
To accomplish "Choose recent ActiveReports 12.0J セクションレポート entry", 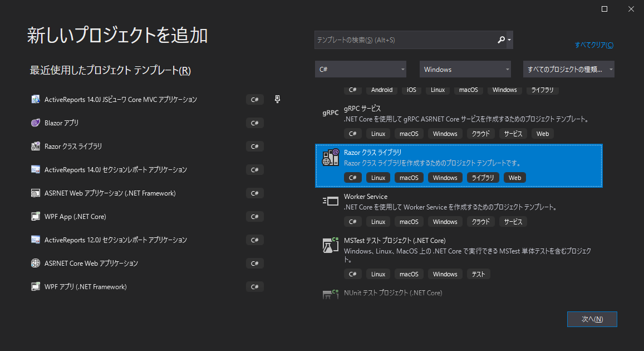I will (116, 240).
